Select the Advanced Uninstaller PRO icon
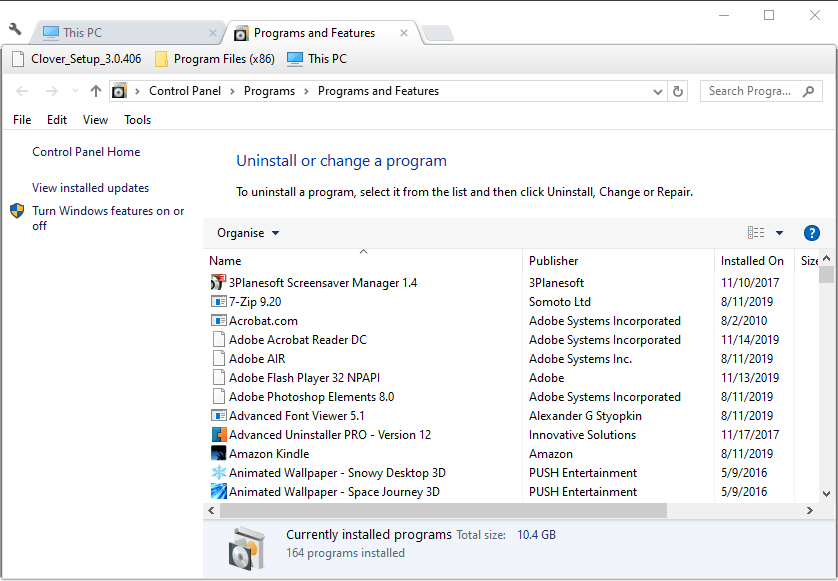Viewport: 838px width, 581px height. click(219, 435)
